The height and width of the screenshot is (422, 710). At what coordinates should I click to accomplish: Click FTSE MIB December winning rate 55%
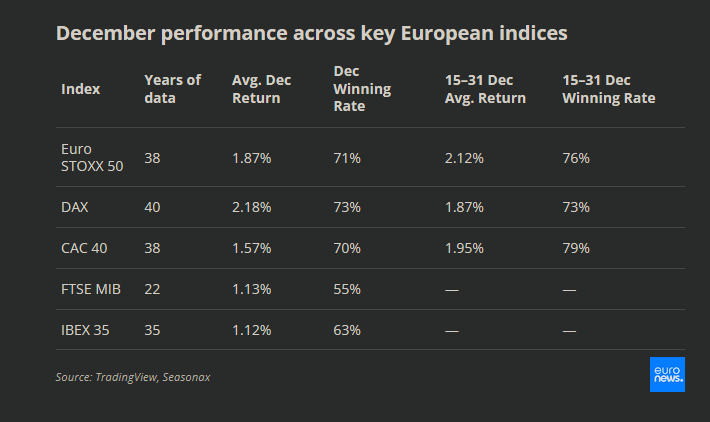[346, 289]
